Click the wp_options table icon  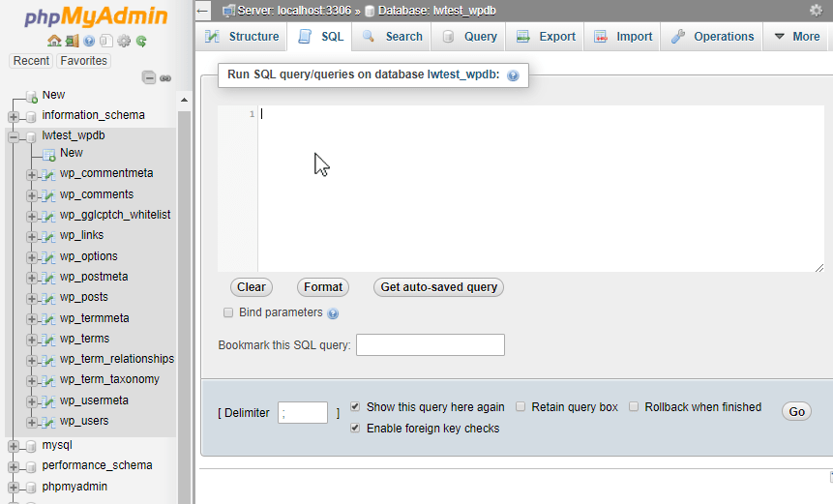point(48,257)
